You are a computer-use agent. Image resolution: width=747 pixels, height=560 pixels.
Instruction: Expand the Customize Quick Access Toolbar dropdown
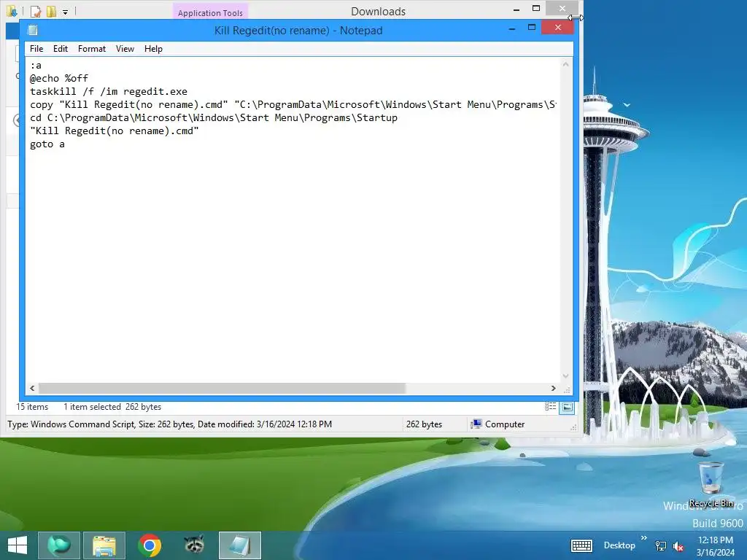click(x=65, y=12)
